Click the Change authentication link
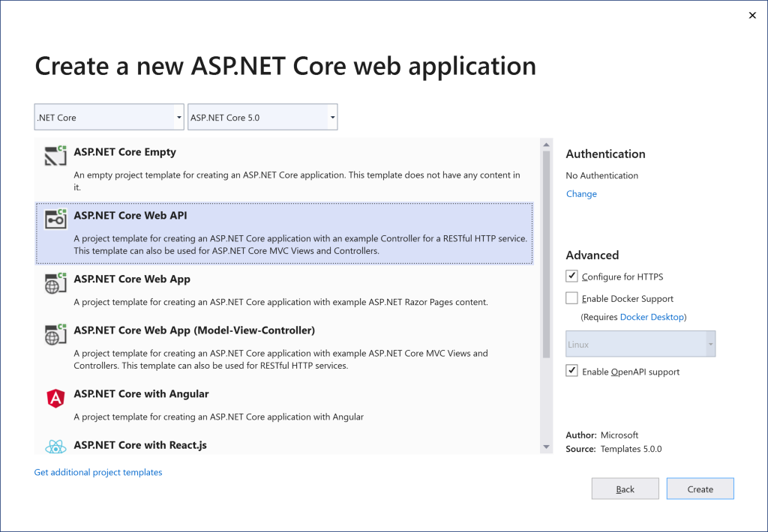768x532 pixels. point(581,194)
